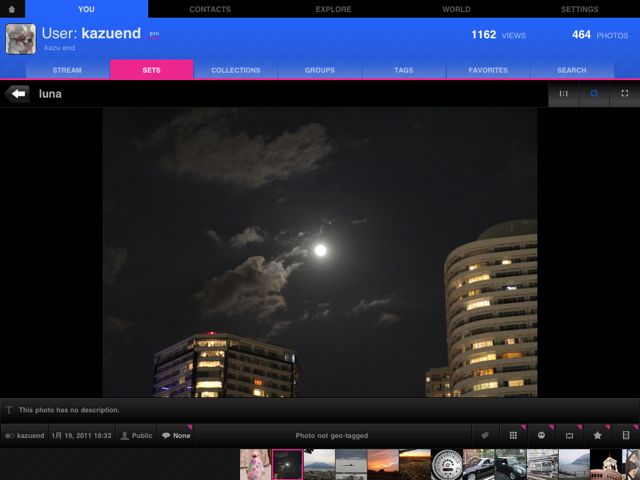
Task: Click the 464 PHOTOS counter
Action: (x=600, y=35)
